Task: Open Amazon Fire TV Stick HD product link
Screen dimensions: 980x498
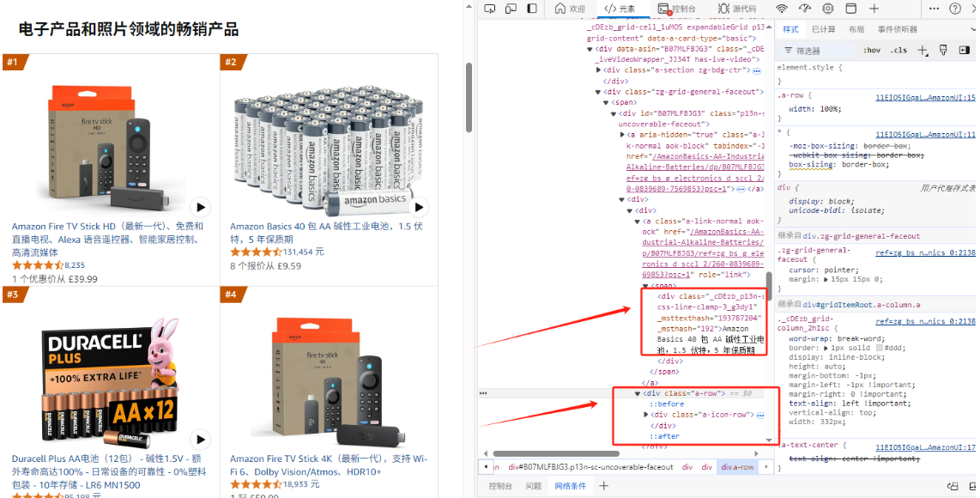Action: (x=107, y=240)
